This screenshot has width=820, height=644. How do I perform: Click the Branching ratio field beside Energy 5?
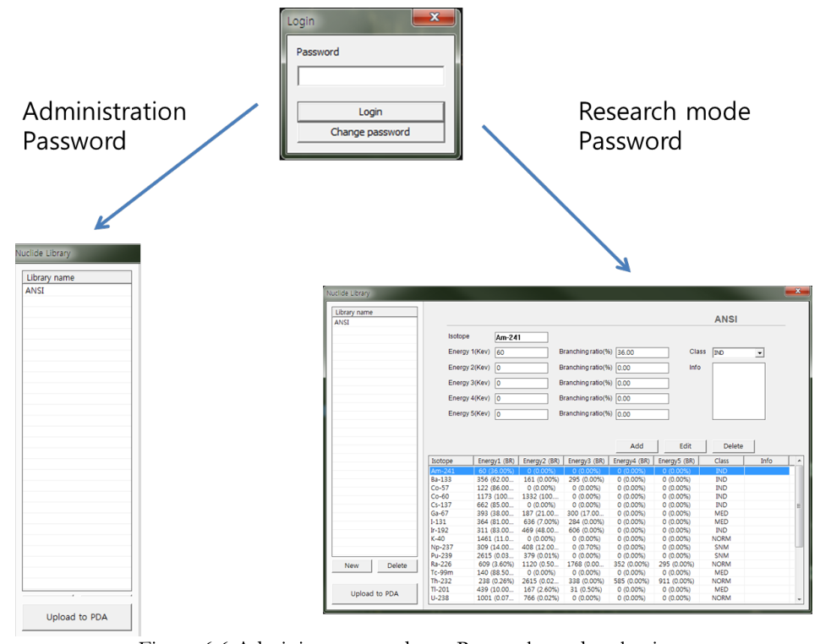point(642,414)
